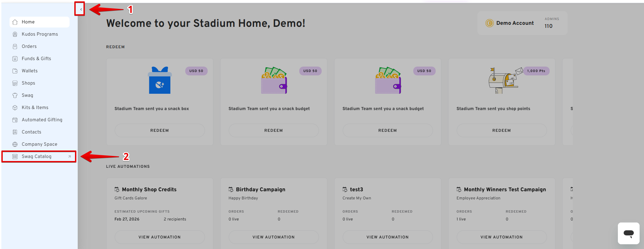644x249 pixels.
Task: Go to the Orders menu item
Action: [x=29, y=47]
